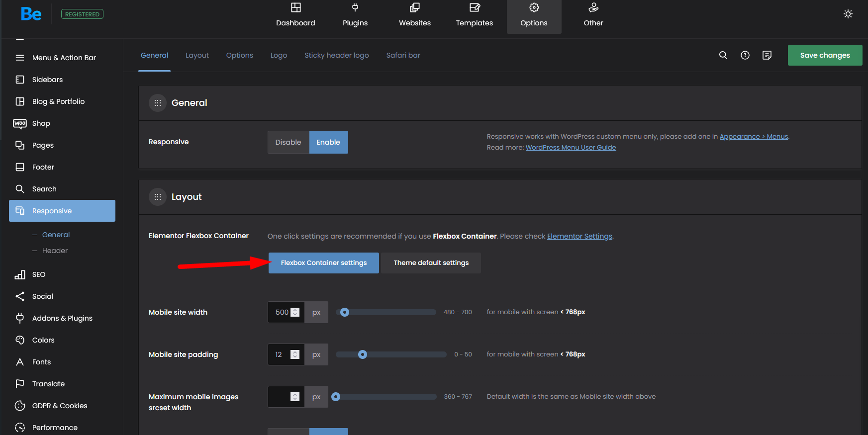
Task: Click the Addons & Plugins plug icon
Action: (x=20, y=318)
